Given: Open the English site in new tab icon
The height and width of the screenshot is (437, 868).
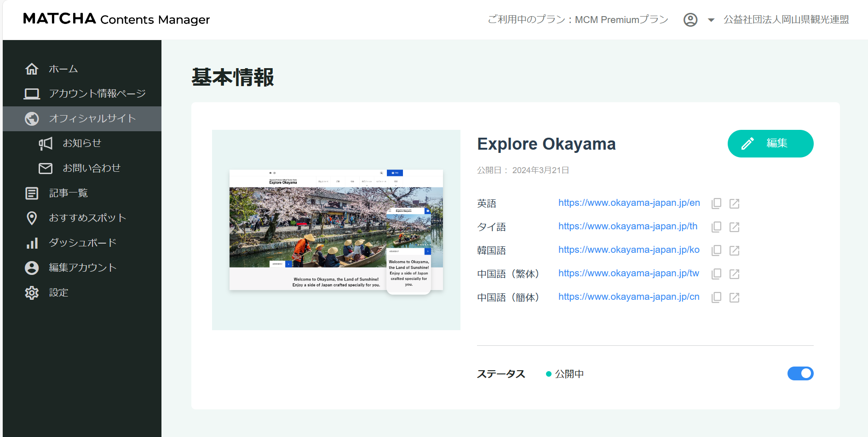Looking at the screenshot, I should pyautogui.click(x=735, y=204).
